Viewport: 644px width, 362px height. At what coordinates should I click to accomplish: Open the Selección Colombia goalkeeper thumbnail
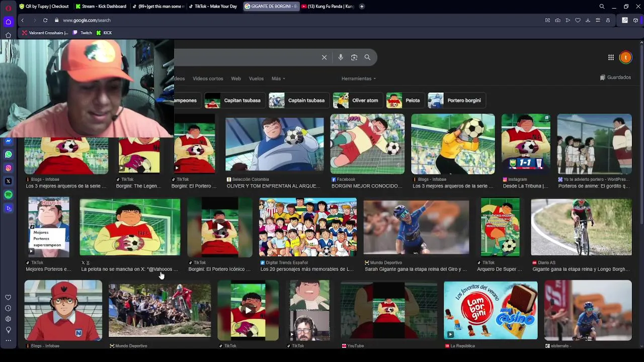point(274,144)
